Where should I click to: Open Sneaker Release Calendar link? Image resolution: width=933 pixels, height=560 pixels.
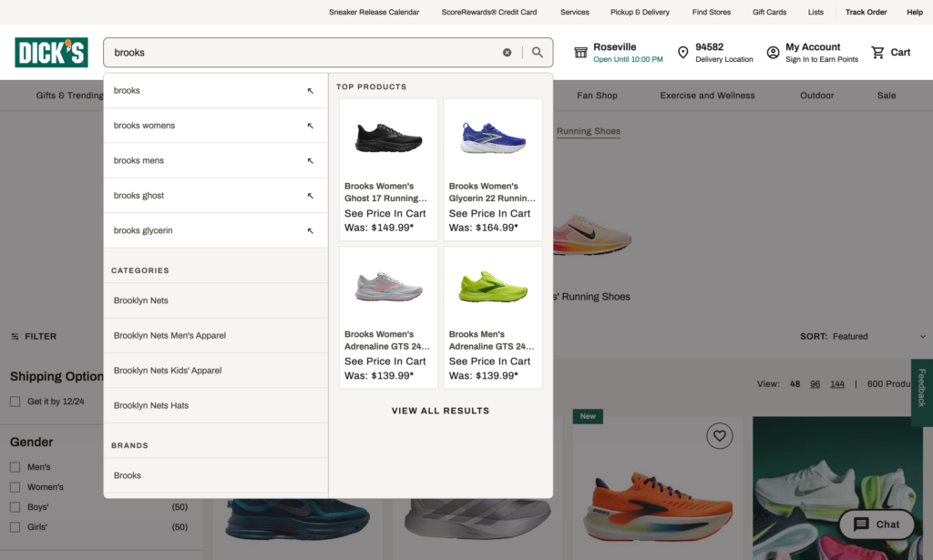[x=374, y=12]
